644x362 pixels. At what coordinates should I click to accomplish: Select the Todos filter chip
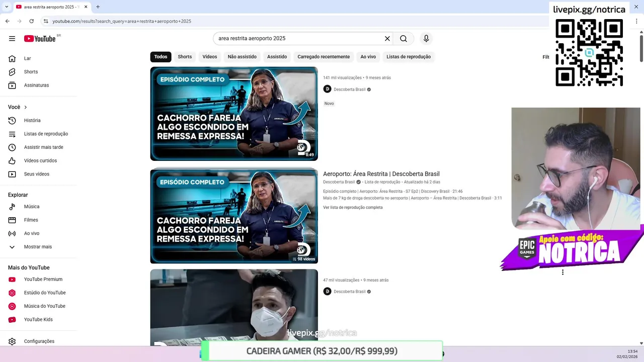pos(160,57)
